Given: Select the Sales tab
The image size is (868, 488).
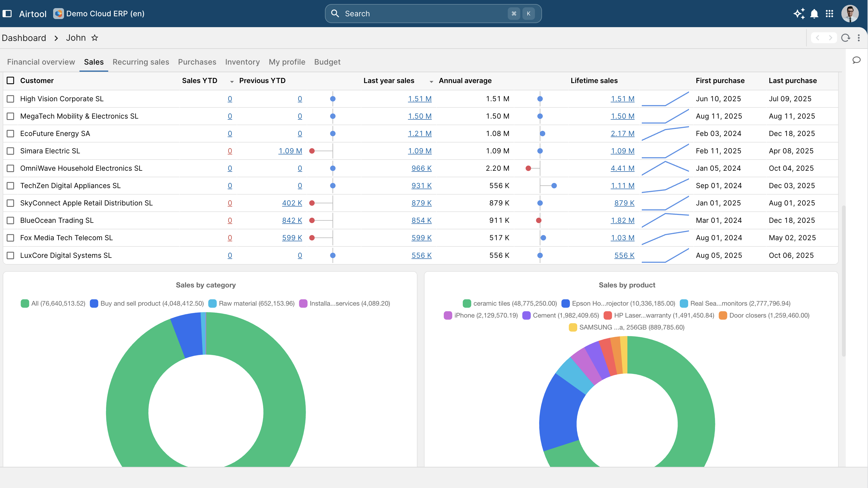Looking at the screenshot, I should click(x=94, y=62).
